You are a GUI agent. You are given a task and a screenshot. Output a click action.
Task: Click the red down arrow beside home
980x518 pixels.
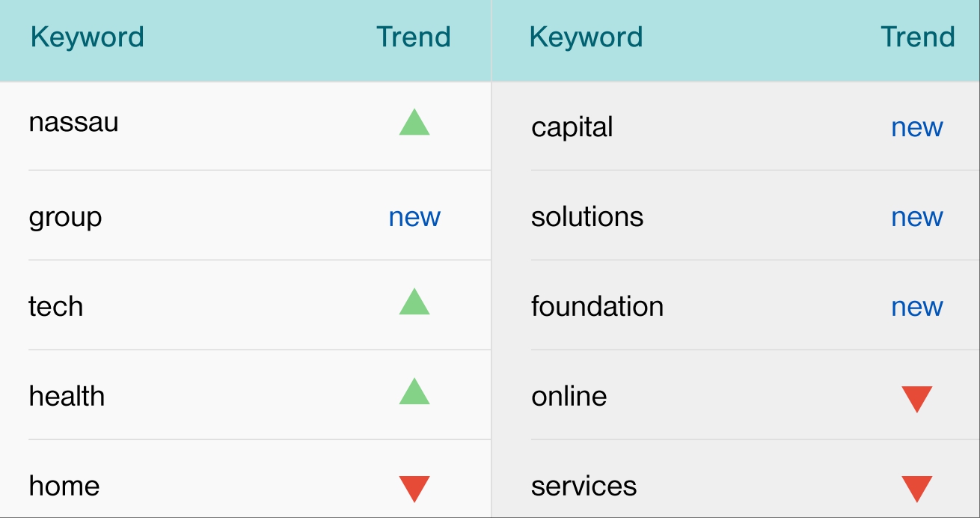click(414, 488)
